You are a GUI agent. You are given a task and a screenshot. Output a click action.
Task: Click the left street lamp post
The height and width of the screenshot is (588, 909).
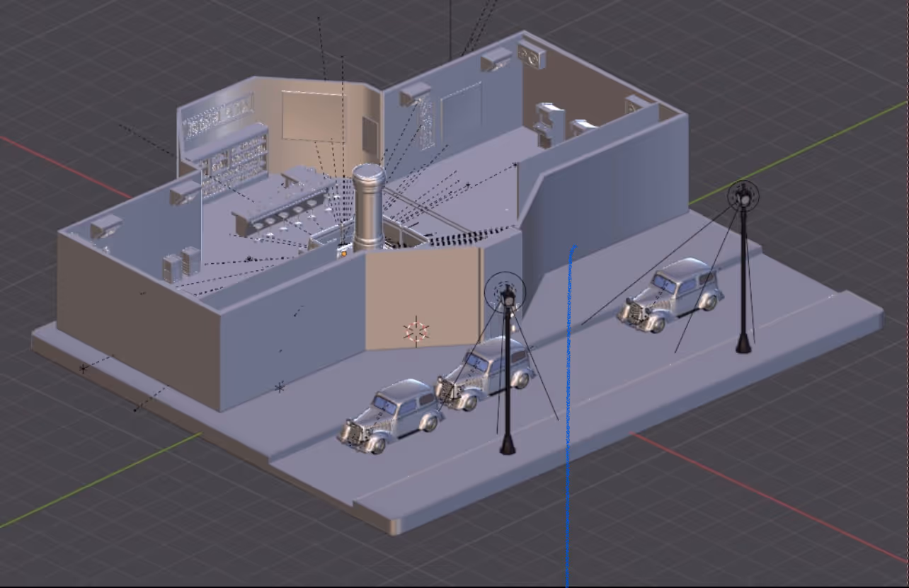coord(507,382)
